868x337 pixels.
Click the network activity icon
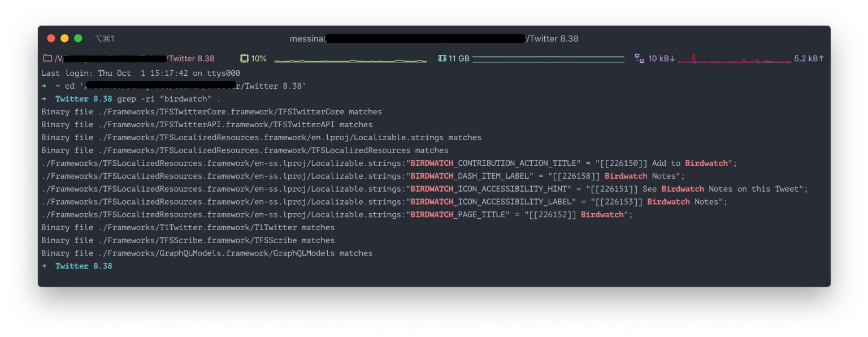(639, 58)
